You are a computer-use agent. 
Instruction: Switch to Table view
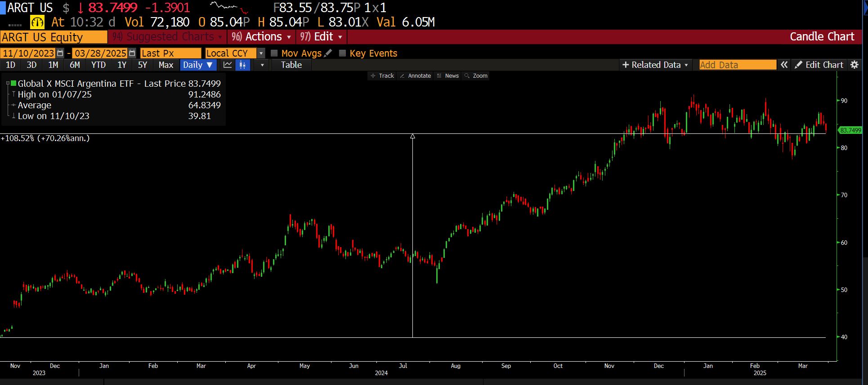click(291, 65)
